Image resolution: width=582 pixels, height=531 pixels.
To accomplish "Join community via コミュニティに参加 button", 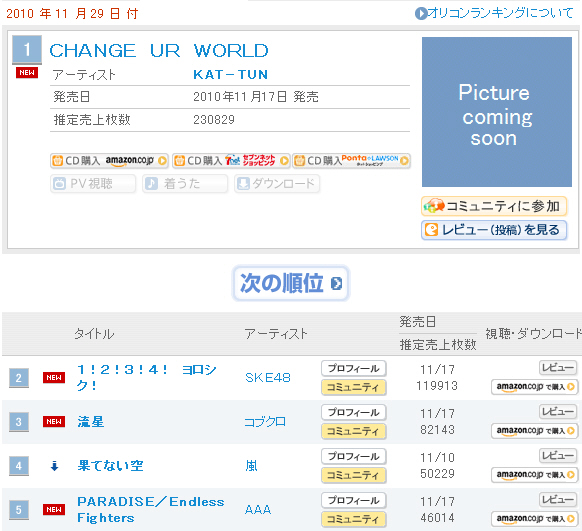I will coord(494,206).
